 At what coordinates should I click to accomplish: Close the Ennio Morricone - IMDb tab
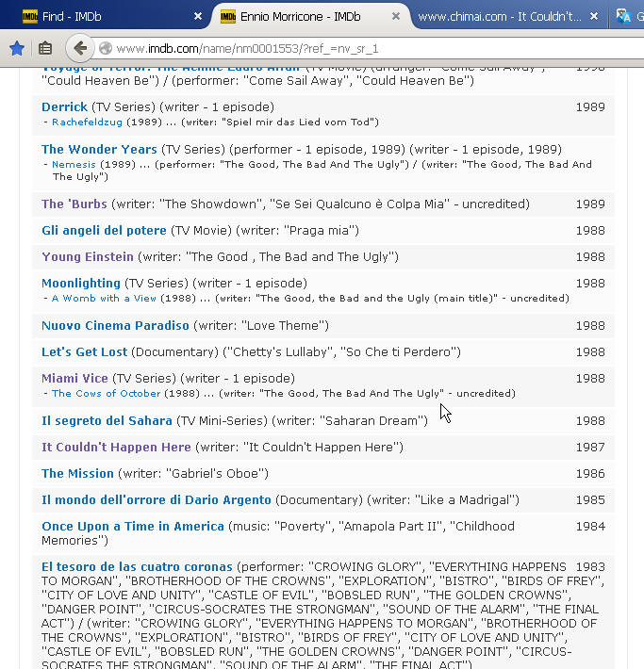pos(396,16)
